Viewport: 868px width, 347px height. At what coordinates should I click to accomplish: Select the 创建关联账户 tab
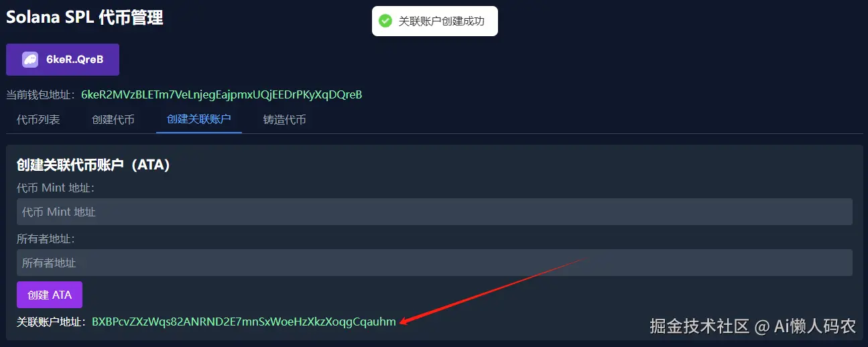pyautogui.click(x=199, y=120)
